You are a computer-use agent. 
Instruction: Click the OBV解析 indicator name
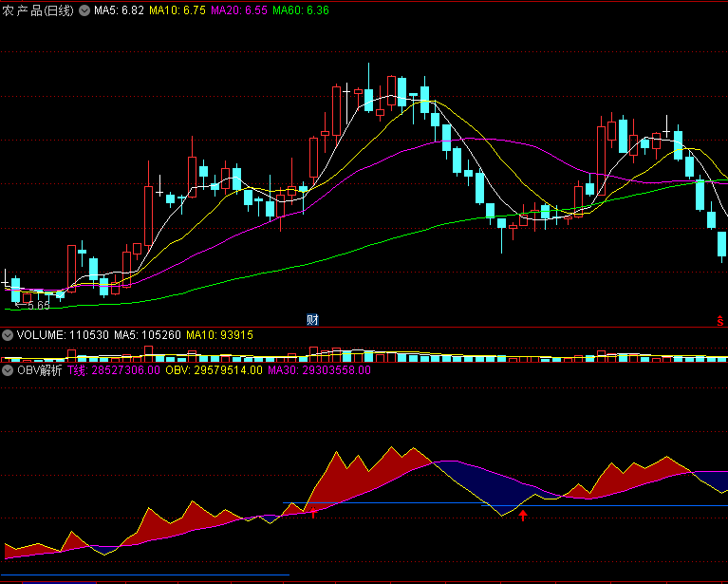pyautogui.click(x=40, y=370)
